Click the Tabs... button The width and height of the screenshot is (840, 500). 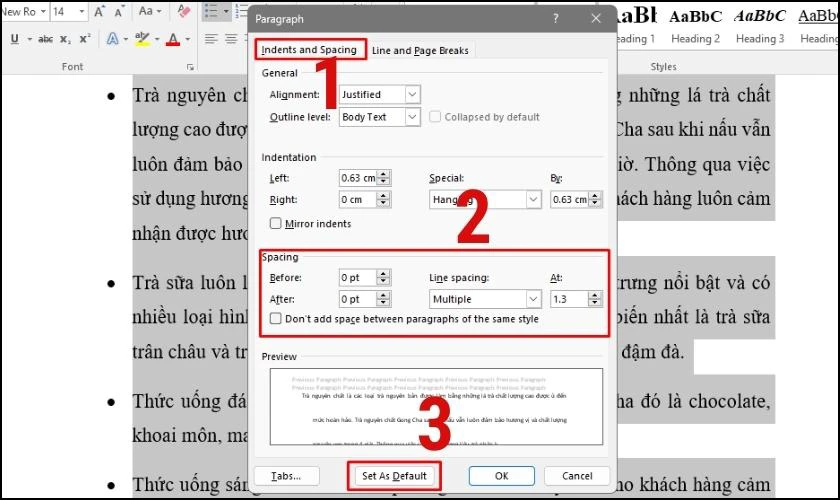287,476
